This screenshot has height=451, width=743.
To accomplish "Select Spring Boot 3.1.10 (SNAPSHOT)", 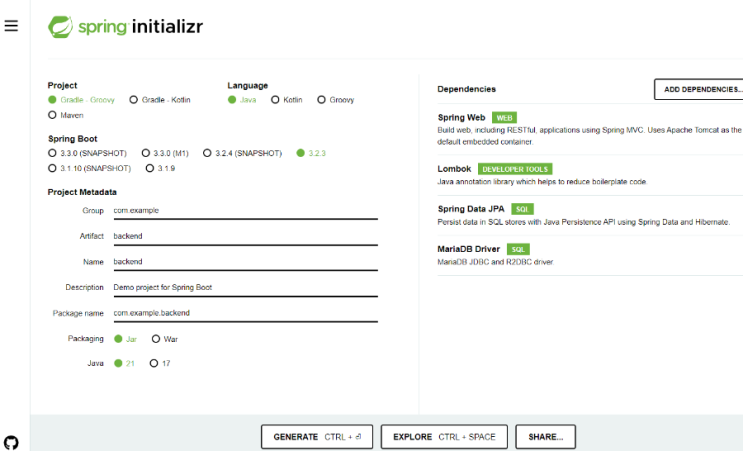I will 90,168.
